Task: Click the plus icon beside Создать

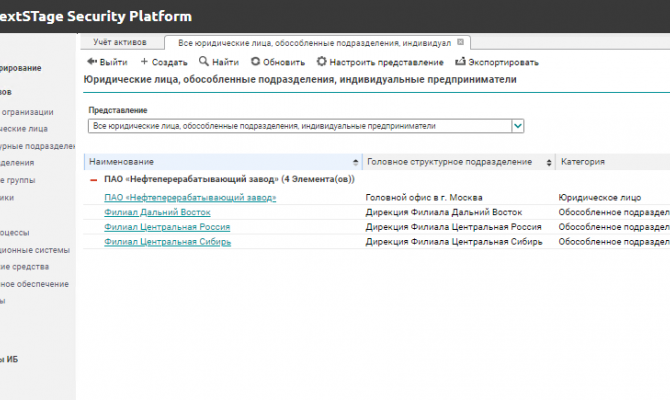Action: click(x=144, y=62)
